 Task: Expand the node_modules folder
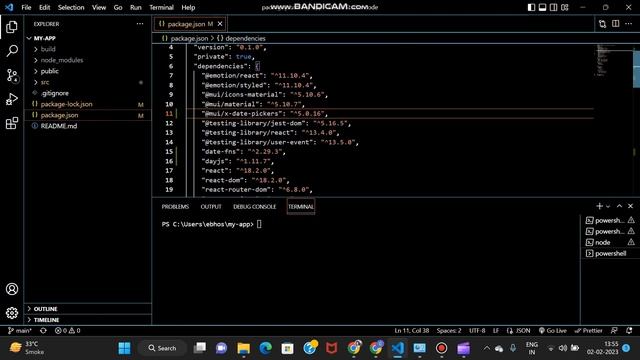(62, 60)
